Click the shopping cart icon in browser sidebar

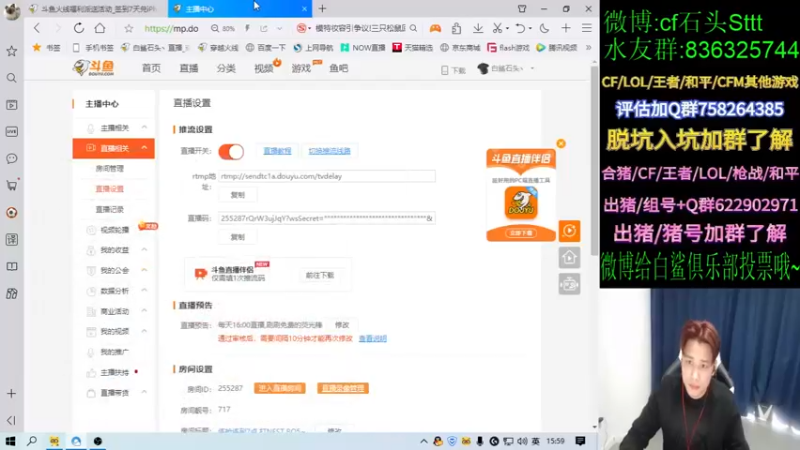pos(12,185)
